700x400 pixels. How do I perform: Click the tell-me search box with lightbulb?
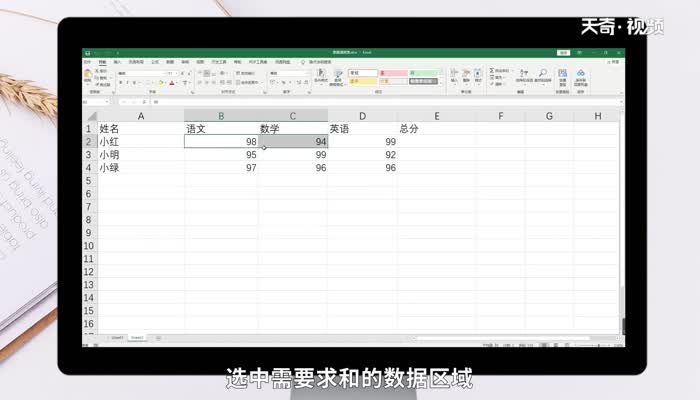[x=316, y=62]
